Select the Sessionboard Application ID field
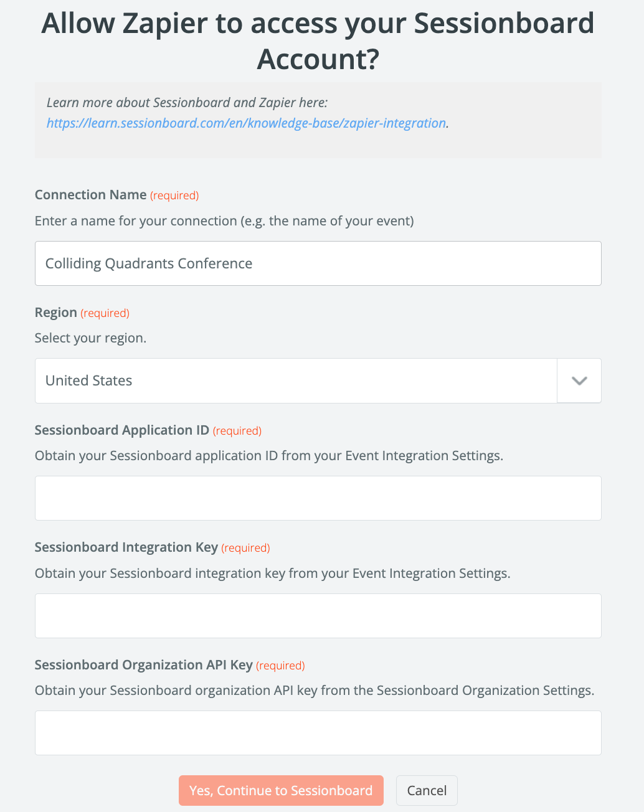This screenshot has width=644, height=812. click(318, 498)
